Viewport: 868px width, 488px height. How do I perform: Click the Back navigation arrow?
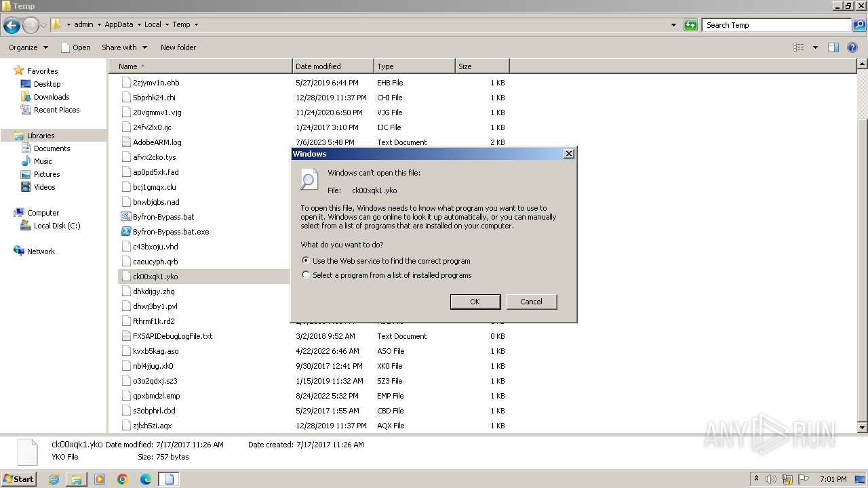click(12, 26)
